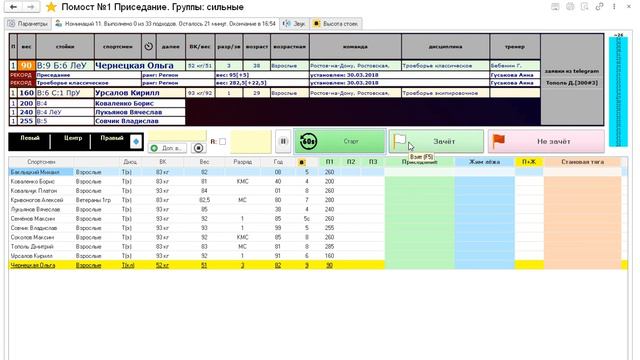Open the Звук tab

[294, 24]
